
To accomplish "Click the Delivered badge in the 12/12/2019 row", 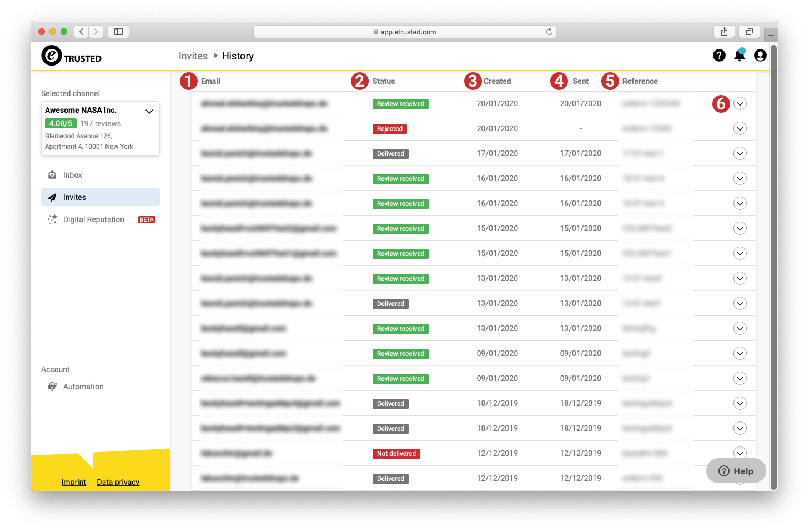I will coord(390,479).
